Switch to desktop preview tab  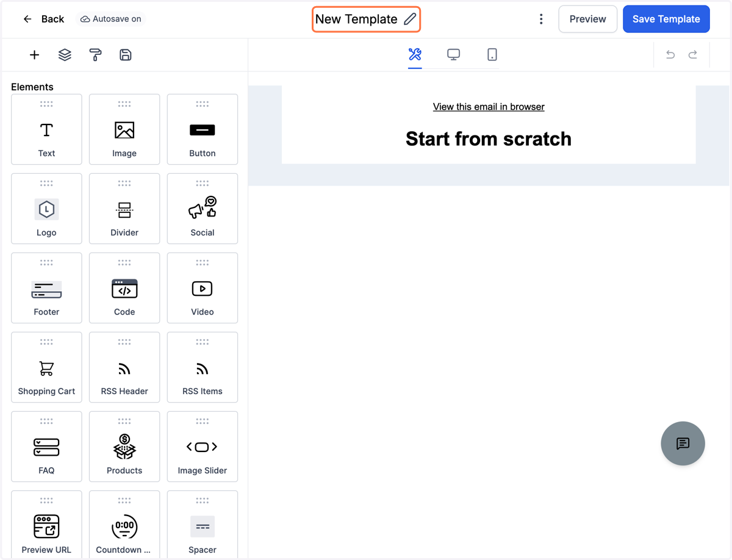tap(453, 55)
